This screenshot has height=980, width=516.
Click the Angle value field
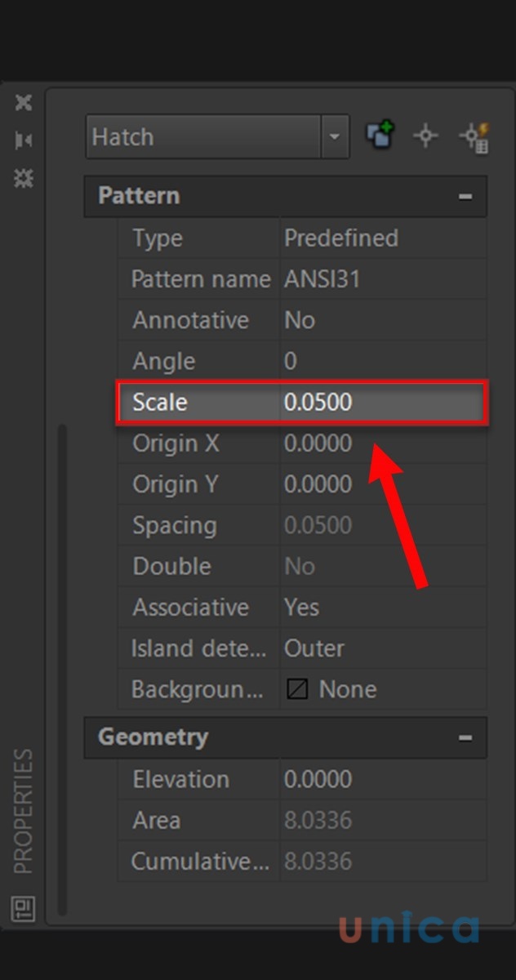tap(382, 362)
